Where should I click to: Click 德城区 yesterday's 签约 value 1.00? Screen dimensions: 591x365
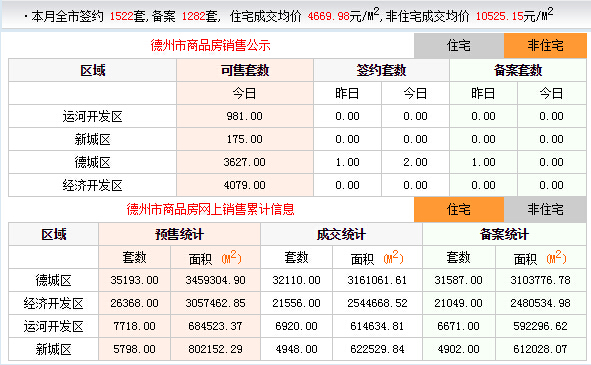pos(347,162)
